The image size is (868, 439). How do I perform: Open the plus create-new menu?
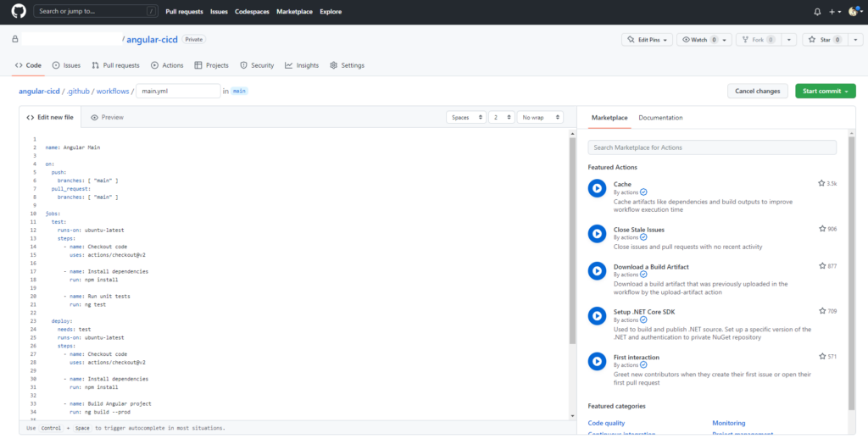[x=835, y=12]
